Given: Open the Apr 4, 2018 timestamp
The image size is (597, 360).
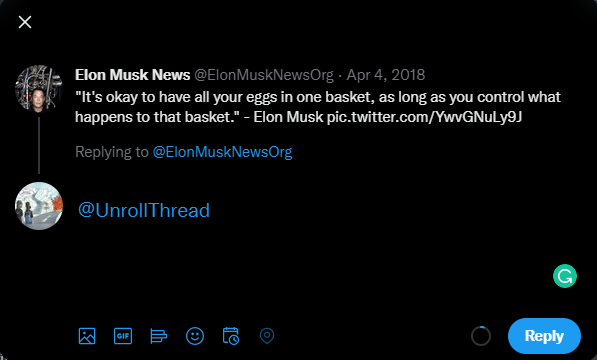Looking at the screenshot, I should coord(385,75).
